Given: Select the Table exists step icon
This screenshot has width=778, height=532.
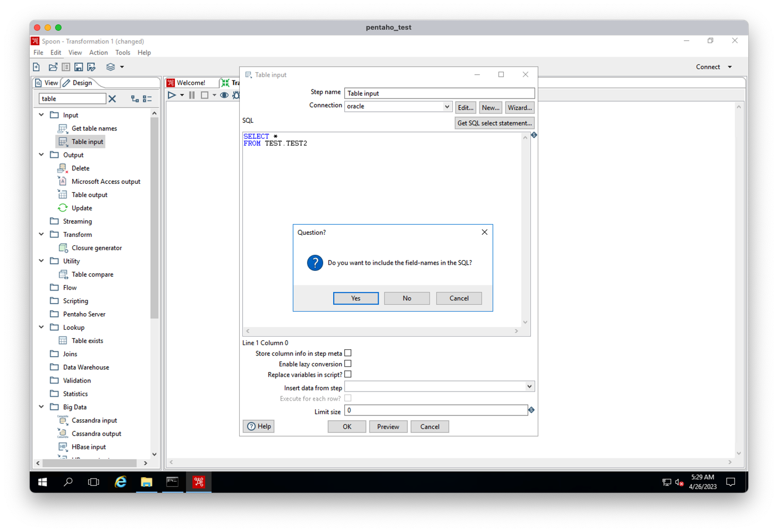Looking at the screenshot, I should [x=63, y=340].
